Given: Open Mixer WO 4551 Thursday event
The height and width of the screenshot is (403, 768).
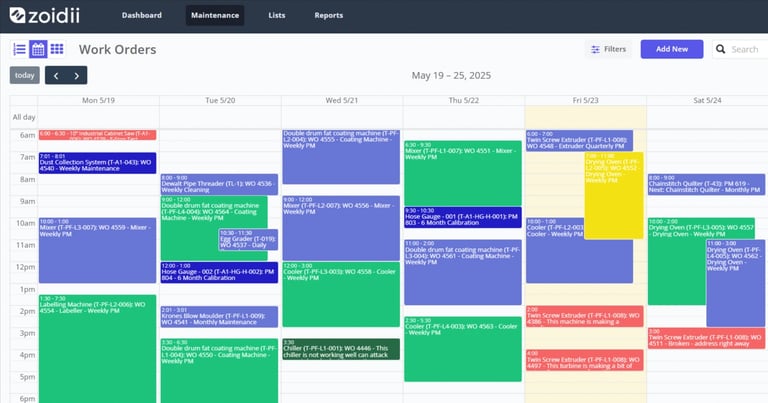Looking at the screenshot, I should tap(463, 173).
